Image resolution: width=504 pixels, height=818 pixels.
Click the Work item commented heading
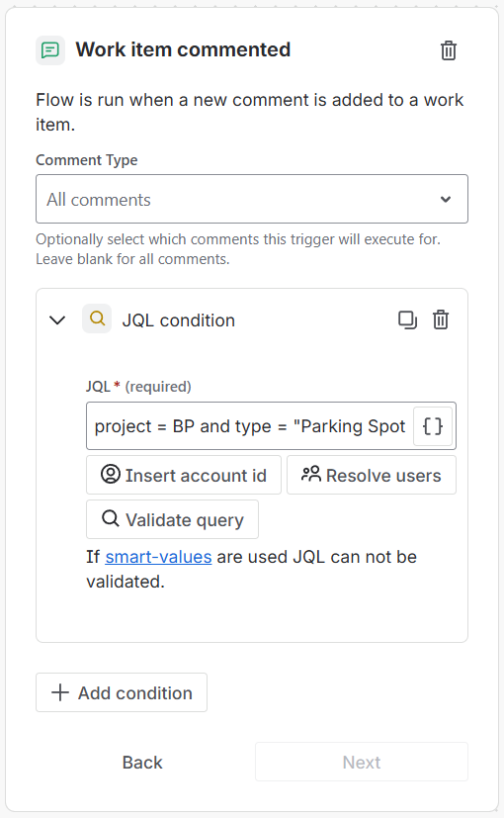pyautogui.click(x=183, y=50)
